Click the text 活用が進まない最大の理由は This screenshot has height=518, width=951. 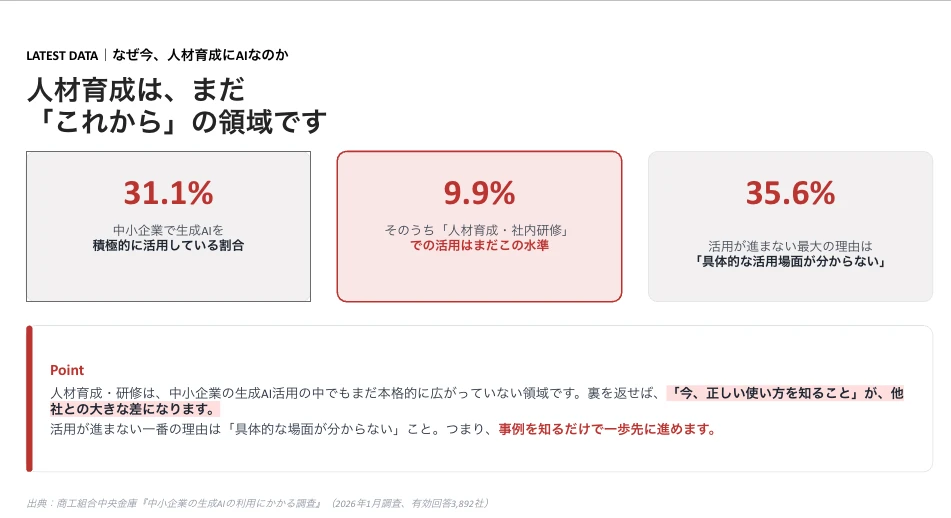790,246
